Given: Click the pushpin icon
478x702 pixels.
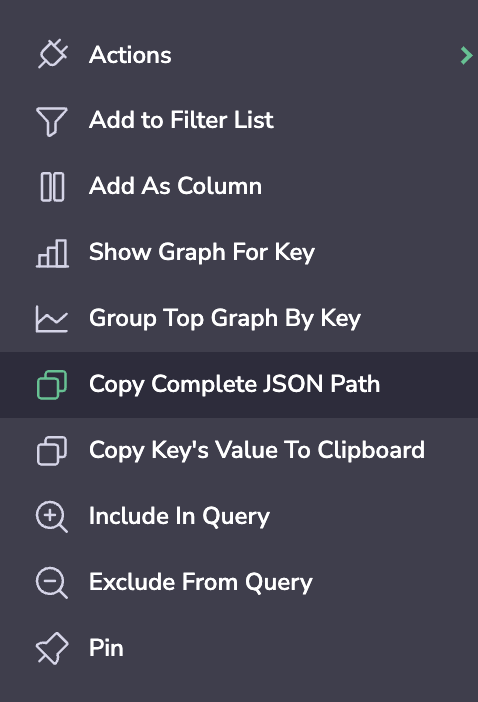Looking at the screenshot, I should pos(52,648).
